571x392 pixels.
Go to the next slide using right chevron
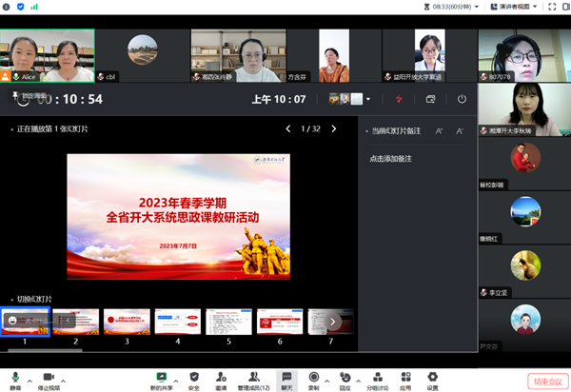click(x=334, y=128)
